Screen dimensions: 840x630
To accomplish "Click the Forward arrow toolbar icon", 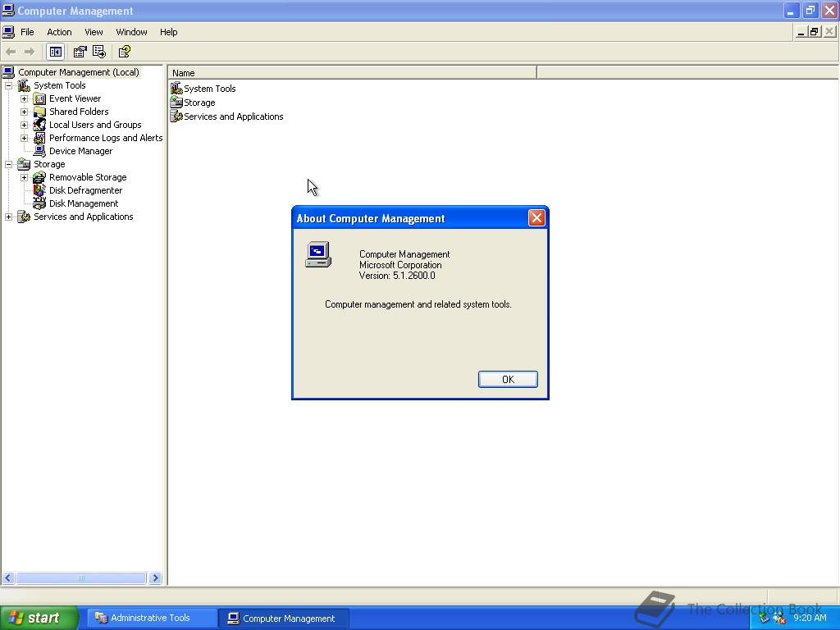I will tap(30, 52).
